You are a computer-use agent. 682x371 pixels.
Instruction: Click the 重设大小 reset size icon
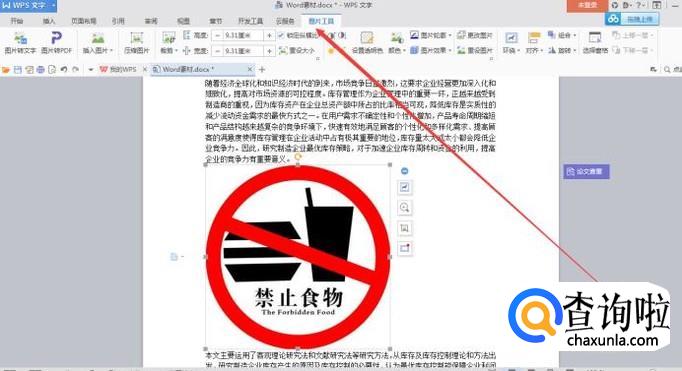pyautogui.click(x=297, y=51)
